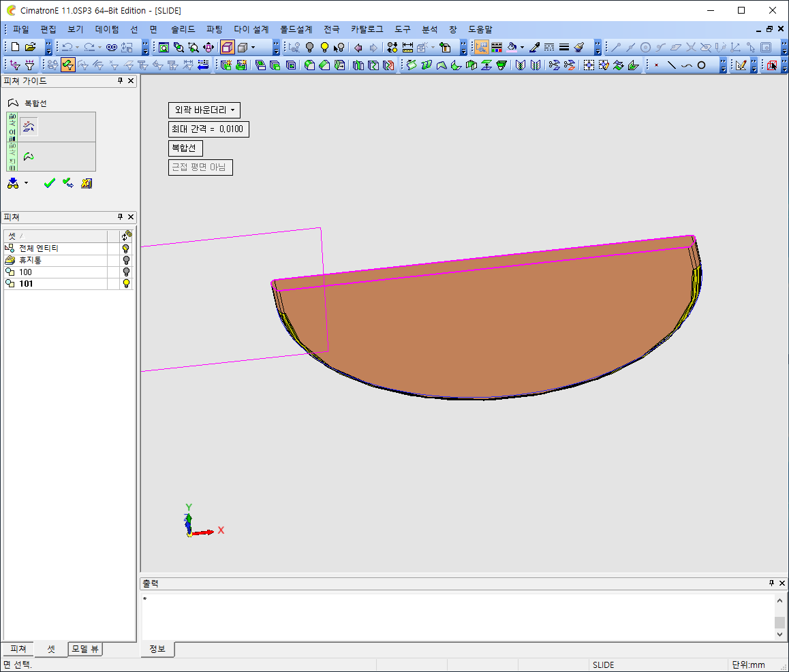Click the measure ruler icon
This screenshot has width=789, height=672.
407,47
